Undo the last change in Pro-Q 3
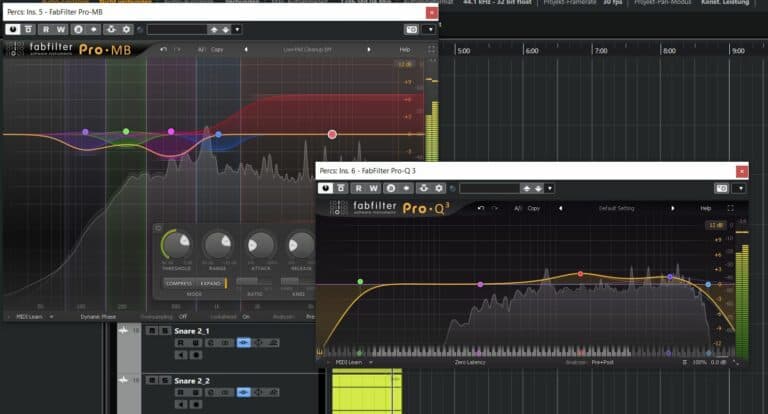768x414 pixels. coord(481,208)
